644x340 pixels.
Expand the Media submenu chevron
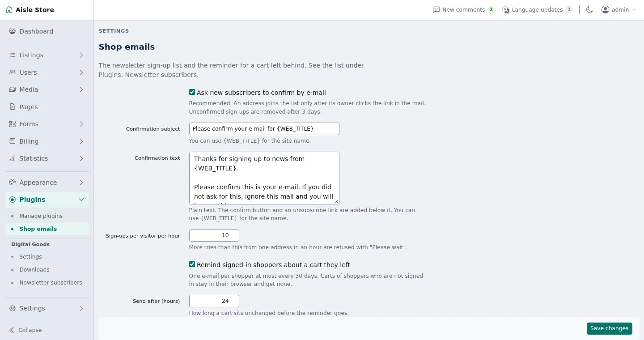(81, 89)
